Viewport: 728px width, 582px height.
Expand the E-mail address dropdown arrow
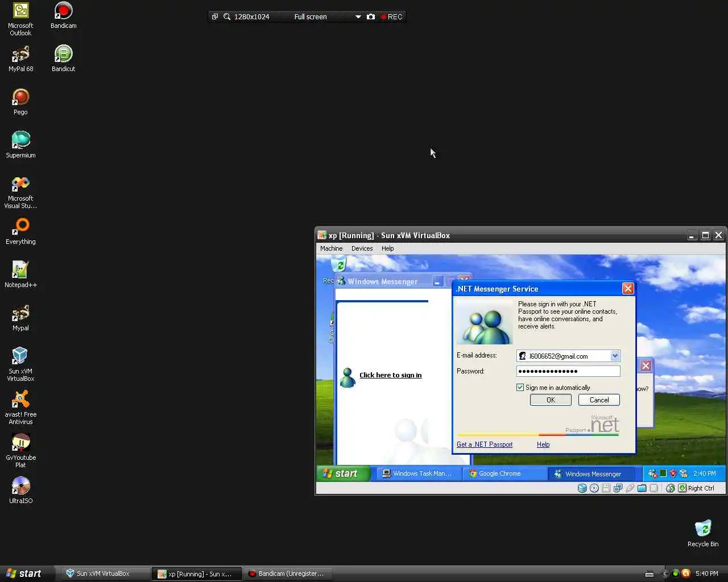(615, 356)
